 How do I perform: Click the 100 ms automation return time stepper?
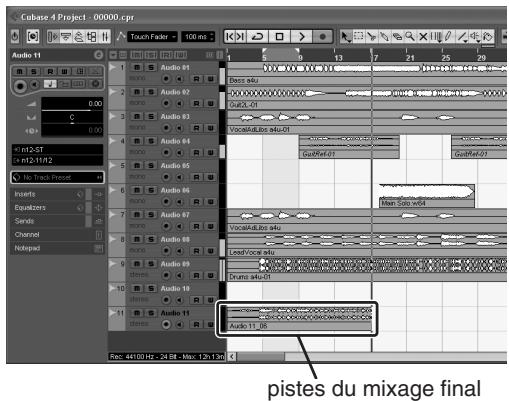(x=212, y=37)
